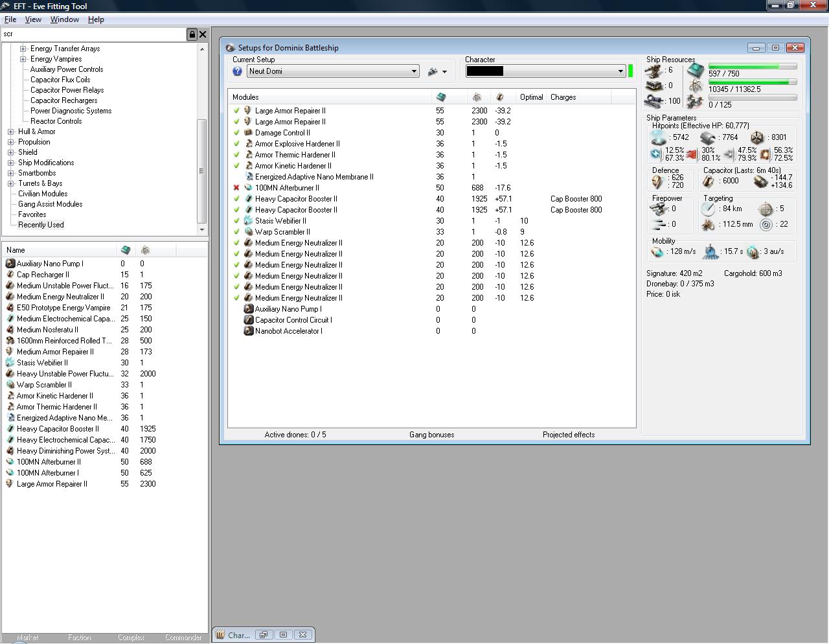
Task: Sort by the Optimal column header
Action: tap(532, 97)
